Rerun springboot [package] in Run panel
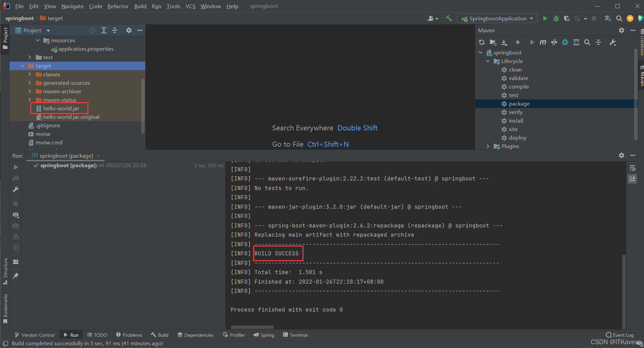The image size is (644, 348). pos(16,167)
